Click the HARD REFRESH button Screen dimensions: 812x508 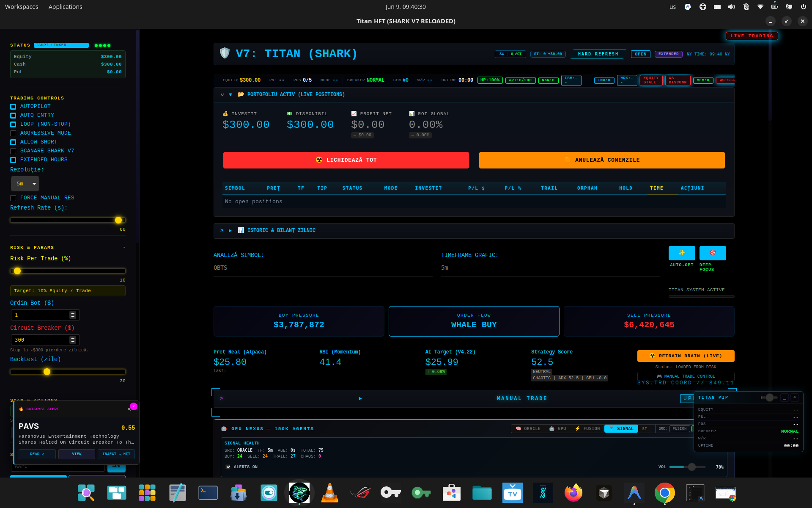click(598, 54)
